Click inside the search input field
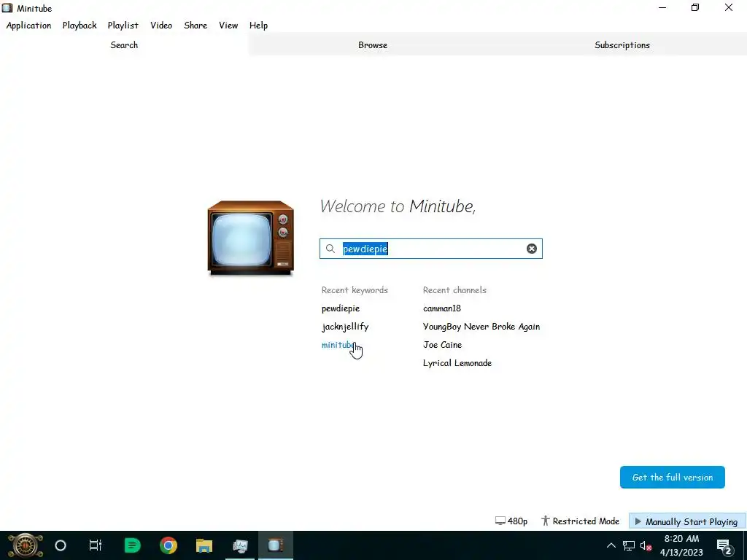The height and width of the screenshot is (560, 747). tap(430, 249)
